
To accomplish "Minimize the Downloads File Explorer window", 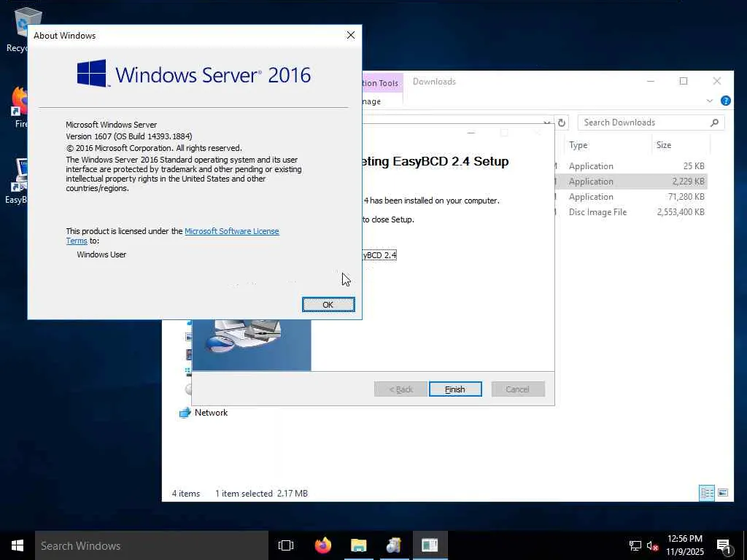I will point(650,82).
